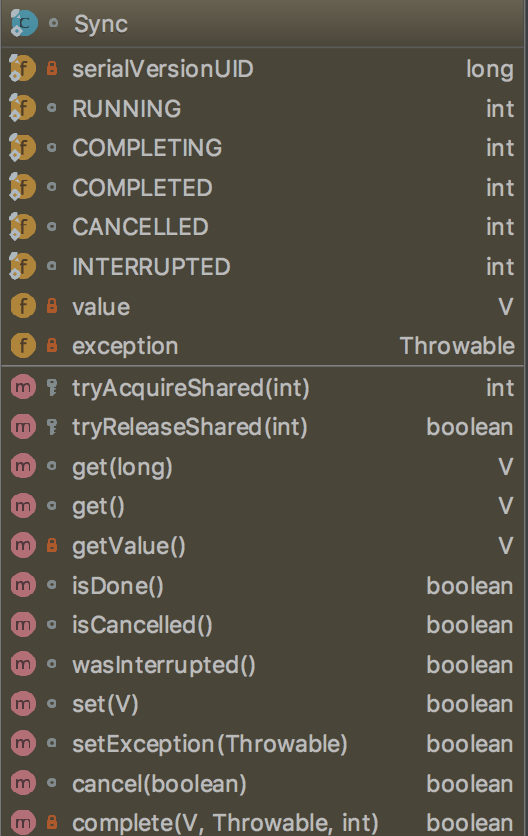Select the COMPLETED field entry

coord(264,187)
